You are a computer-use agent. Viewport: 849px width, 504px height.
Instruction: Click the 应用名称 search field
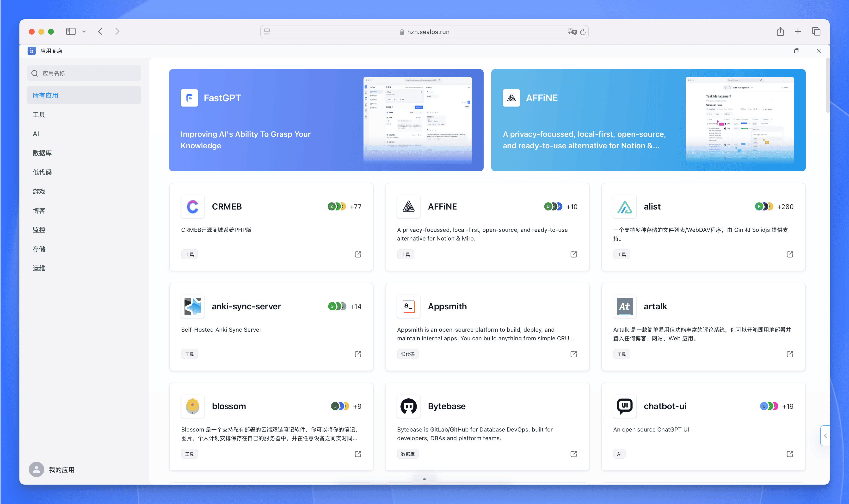(84, 73)
